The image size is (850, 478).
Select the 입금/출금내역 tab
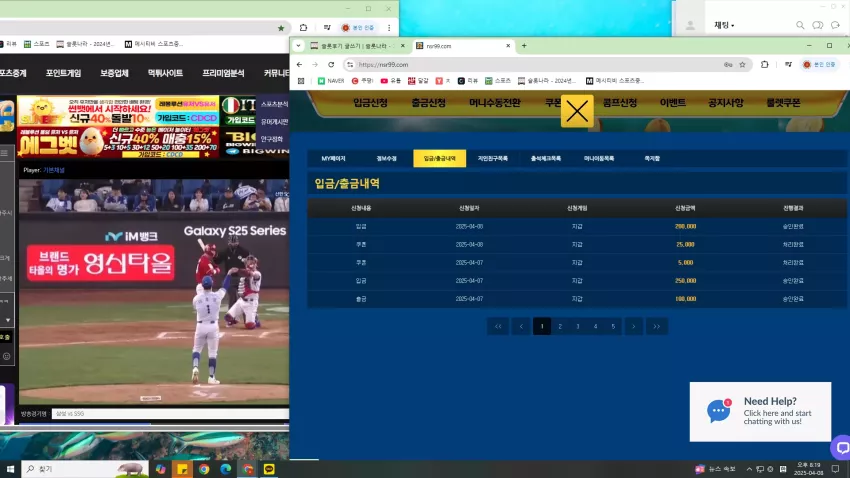pyautogui.click(x=440, y=158)
